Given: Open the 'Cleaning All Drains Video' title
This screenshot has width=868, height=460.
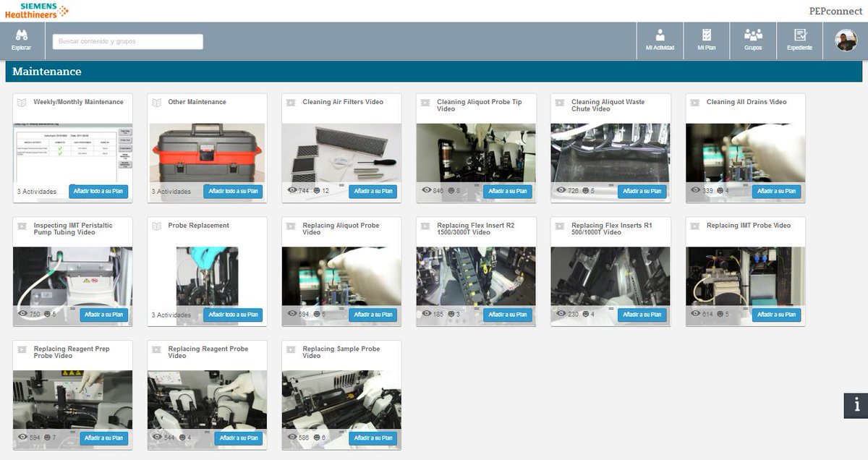Looking at the screenshot, I should click(x=746, y=103).
